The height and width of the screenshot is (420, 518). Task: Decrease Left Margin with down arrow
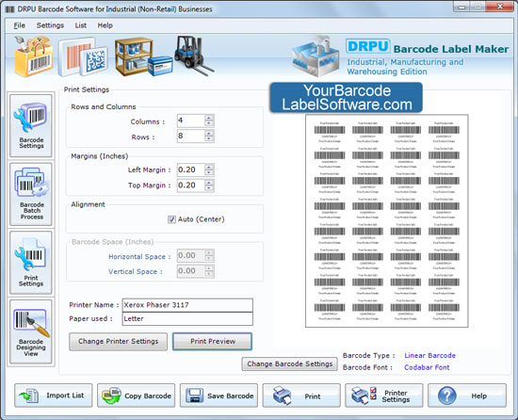(x=209, y=173)
